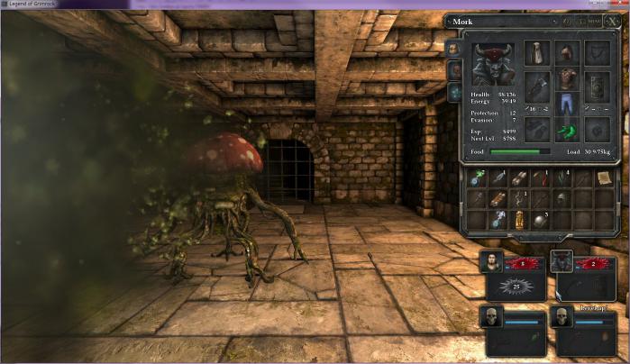Image resolution: width=630 pixels, height=364 pixels.
Task: Select the minotaur champion portrait in party panel
Action: coord(562,261)
